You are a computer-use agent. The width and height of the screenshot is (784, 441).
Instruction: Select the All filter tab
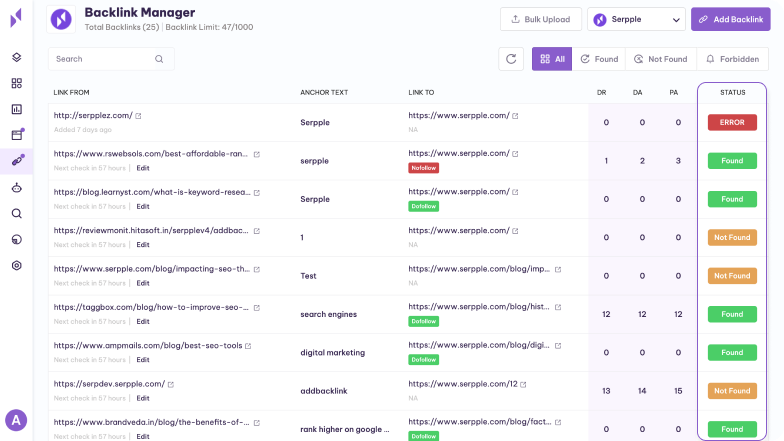(552, 59)
